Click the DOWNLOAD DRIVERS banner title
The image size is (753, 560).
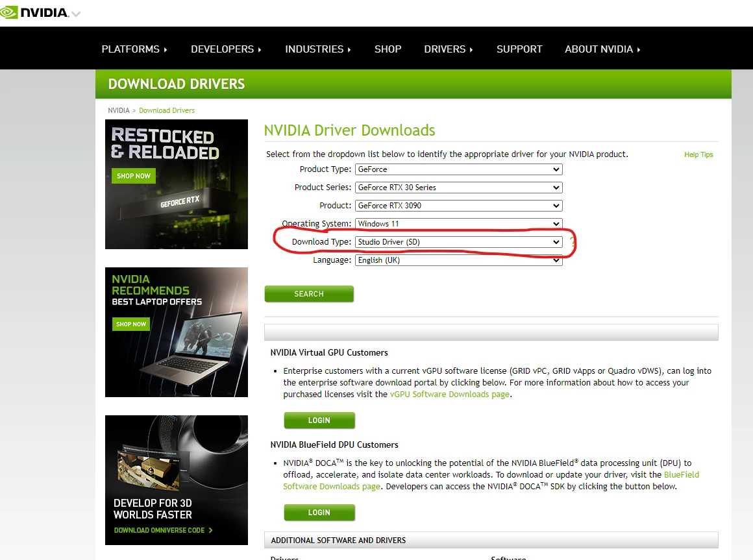tap(177, 84)
